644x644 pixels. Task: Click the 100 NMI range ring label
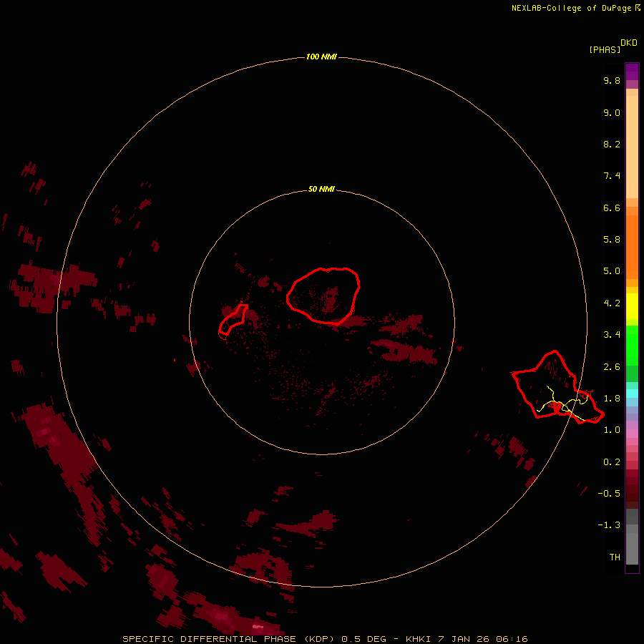point(321,57)
